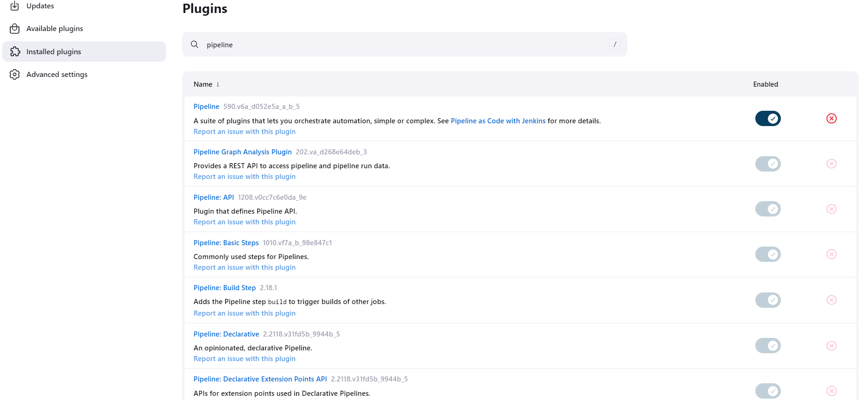Image resolution: width=868 pixels, height=400 pixels.
Task: Toggle the Pipeline: Basic Steps enabled switch
Action: 768,254
